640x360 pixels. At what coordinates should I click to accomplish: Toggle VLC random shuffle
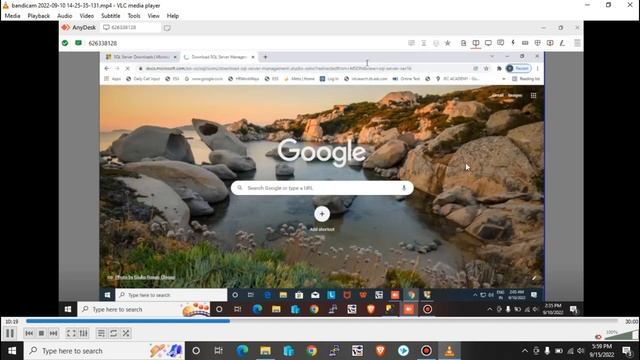[x=126, y=333]
